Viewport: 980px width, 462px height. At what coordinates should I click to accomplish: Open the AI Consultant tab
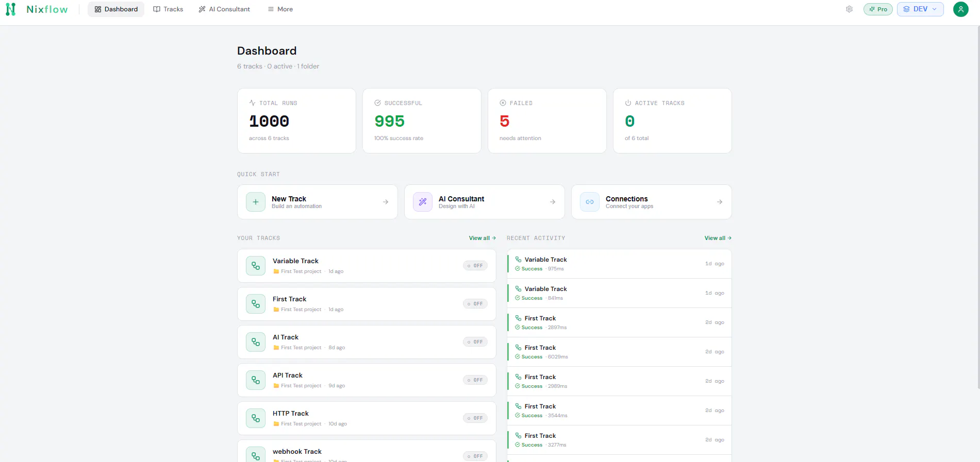(x=224, y=9)
